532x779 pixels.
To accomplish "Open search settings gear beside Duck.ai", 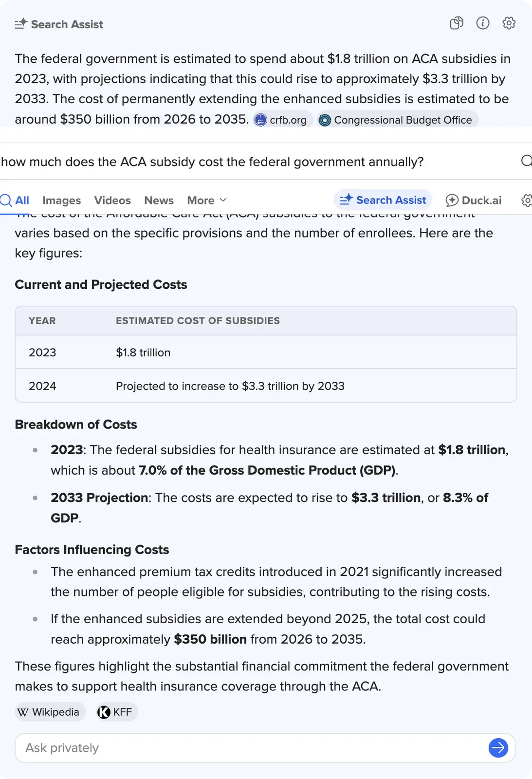I will coord(526,200).
